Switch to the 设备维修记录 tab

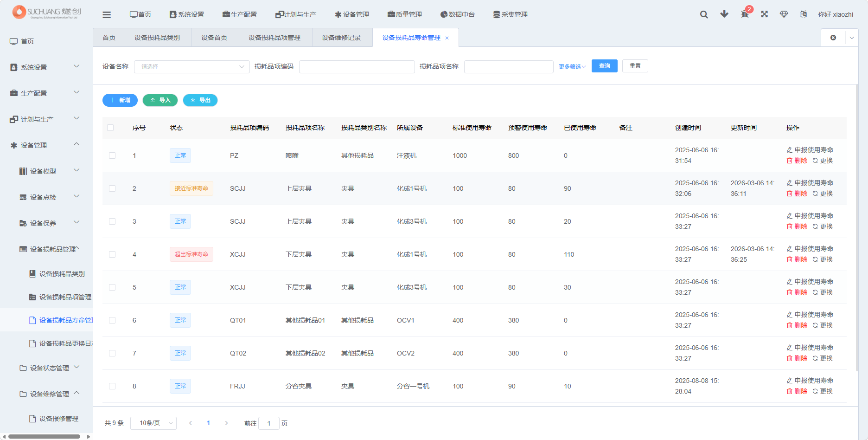341,38
